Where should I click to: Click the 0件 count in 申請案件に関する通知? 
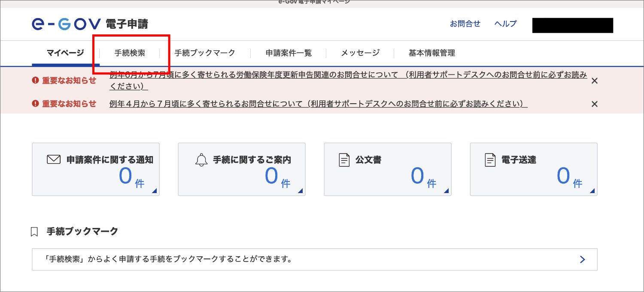tap(131, 177)
